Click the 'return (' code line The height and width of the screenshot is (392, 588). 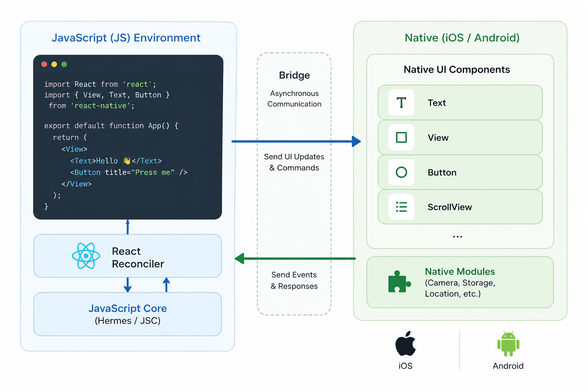(x=70, y=137)
